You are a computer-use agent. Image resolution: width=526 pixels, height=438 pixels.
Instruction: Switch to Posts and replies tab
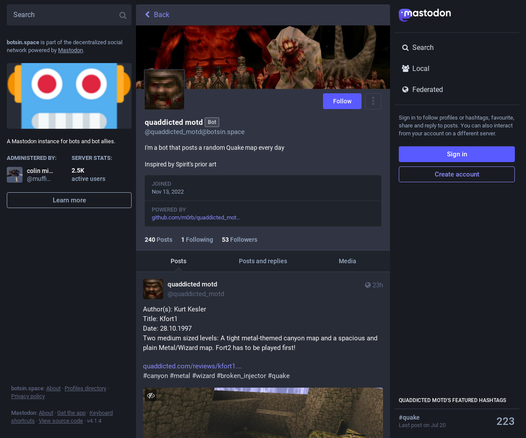point(263,261)
